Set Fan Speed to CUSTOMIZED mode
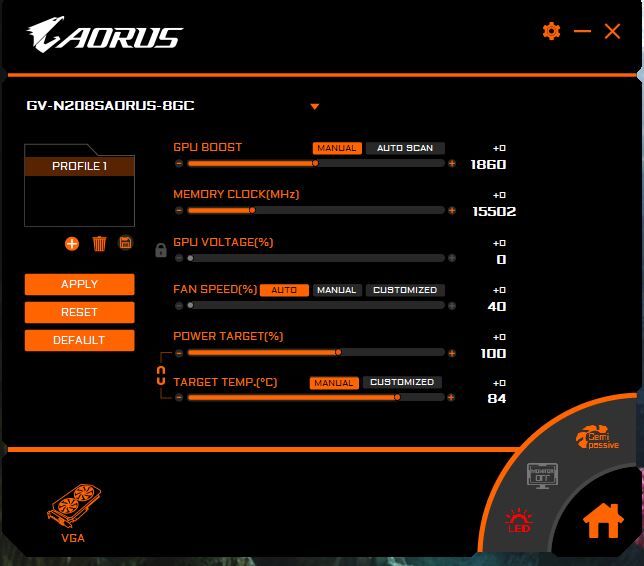 pyautogui.click(x=405, y=290)
